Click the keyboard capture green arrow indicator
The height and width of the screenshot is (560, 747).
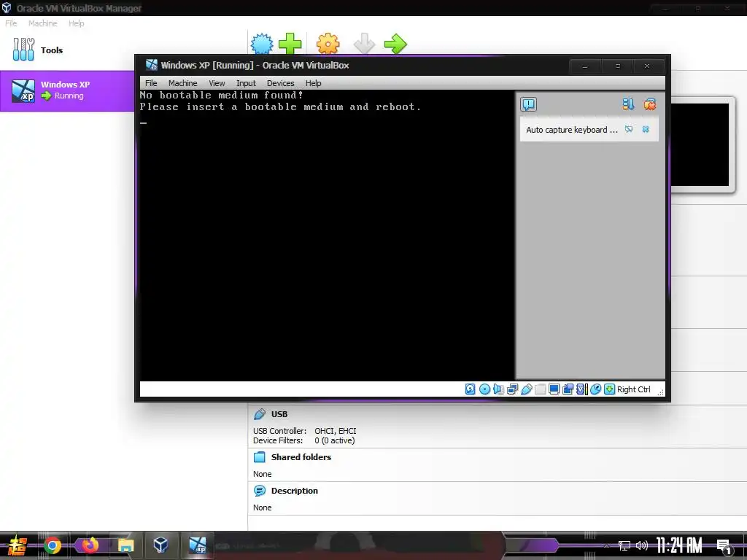(609, 389)
